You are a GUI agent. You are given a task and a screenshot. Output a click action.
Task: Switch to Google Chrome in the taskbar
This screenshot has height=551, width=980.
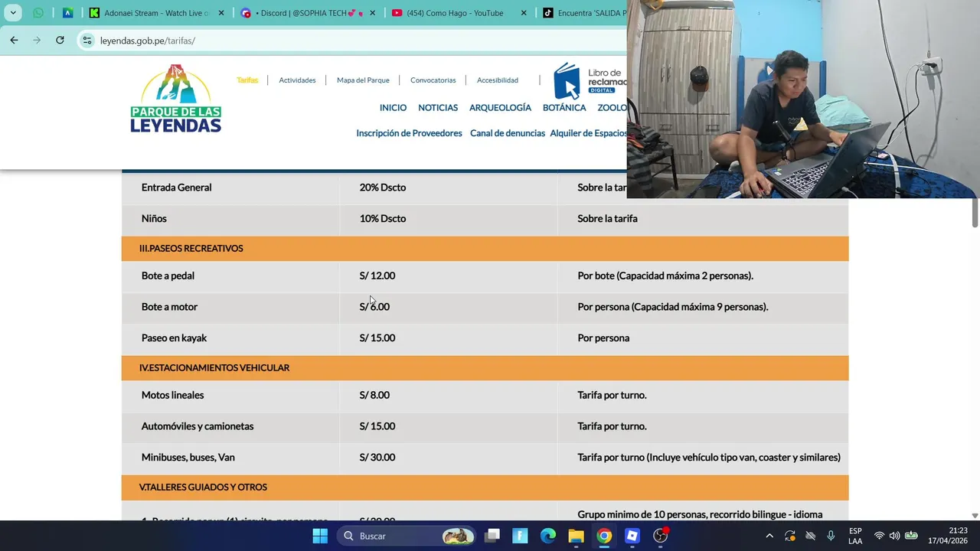click(x=604, y=536)
